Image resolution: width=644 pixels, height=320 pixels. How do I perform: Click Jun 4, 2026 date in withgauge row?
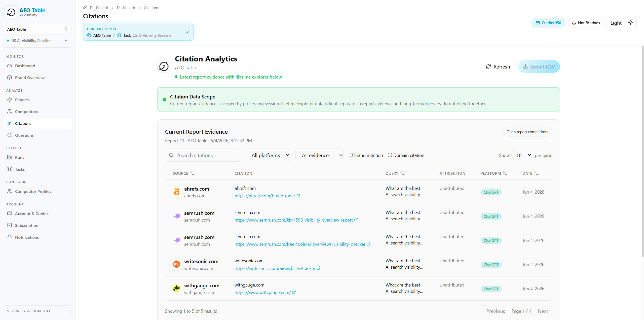[533, 289]
